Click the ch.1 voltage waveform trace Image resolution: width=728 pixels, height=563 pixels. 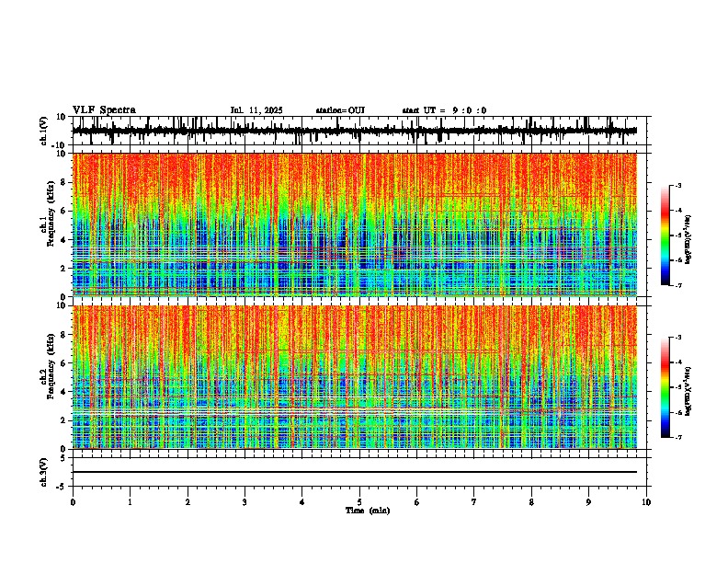(355, 131)
